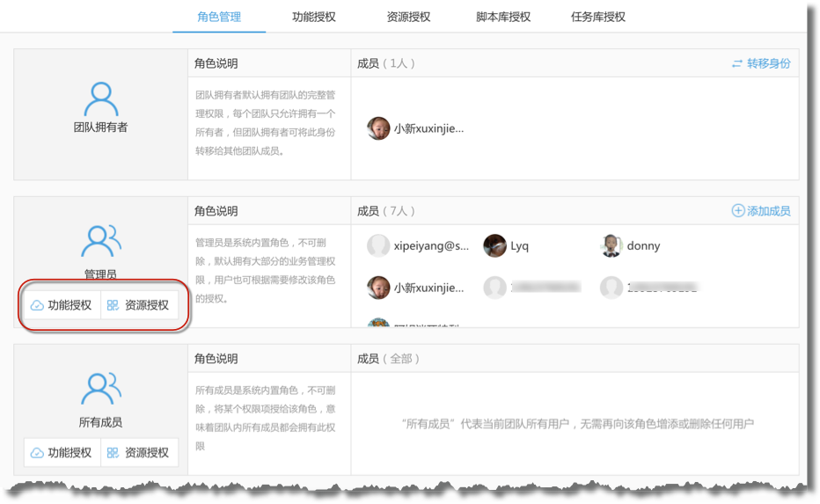Open the 角色管理 tab
This screenshot has width=820, height=504.
click(219, 17)
